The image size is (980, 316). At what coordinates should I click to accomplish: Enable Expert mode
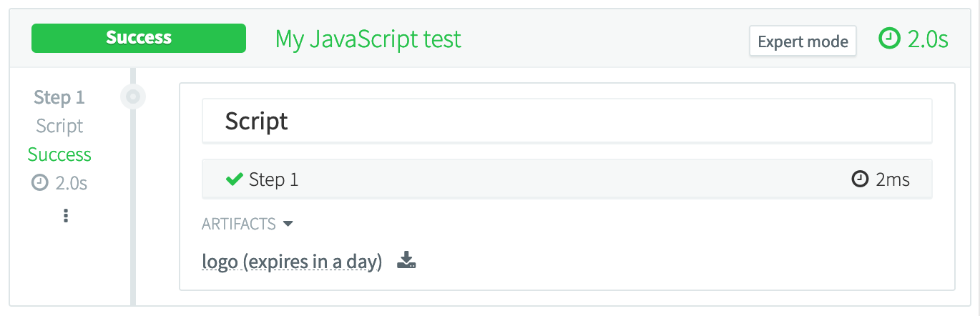pos(803,41)
